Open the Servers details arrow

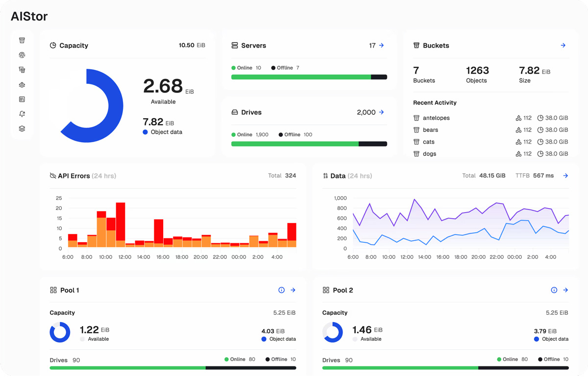coord(382,46)
